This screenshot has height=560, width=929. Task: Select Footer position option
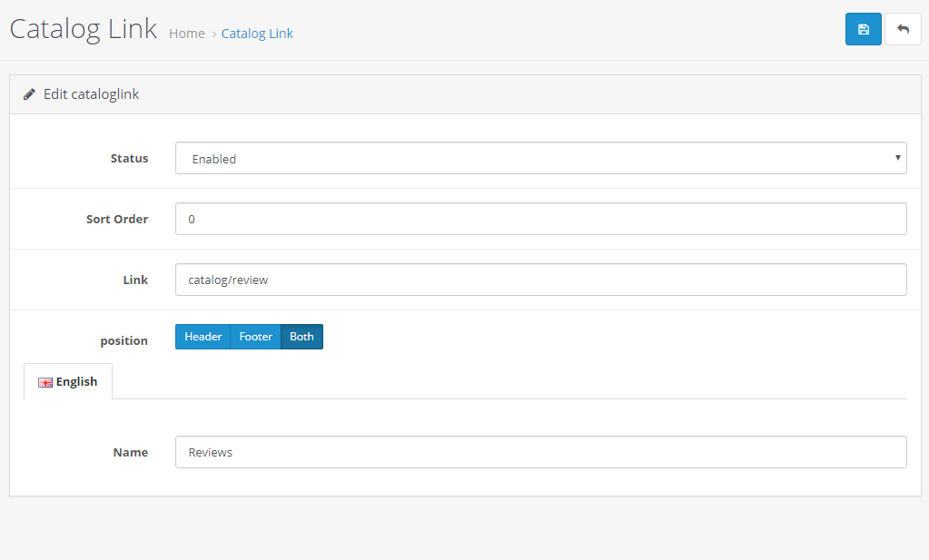tap(255, 337)
